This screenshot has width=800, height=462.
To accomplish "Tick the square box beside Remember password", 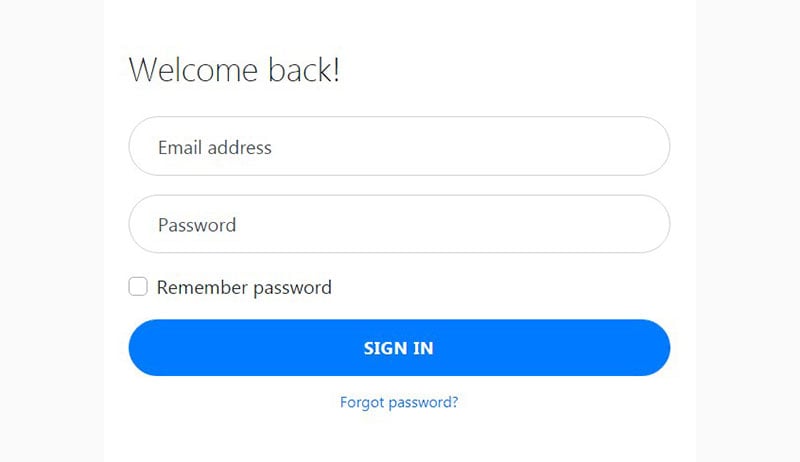I will click(x=138, y=287).
